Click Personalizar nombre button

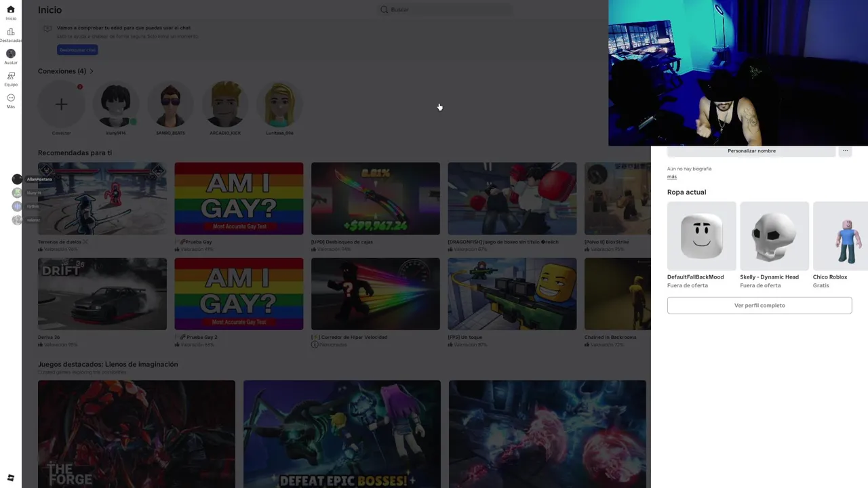pyautogui.click(x=751, y=150)
